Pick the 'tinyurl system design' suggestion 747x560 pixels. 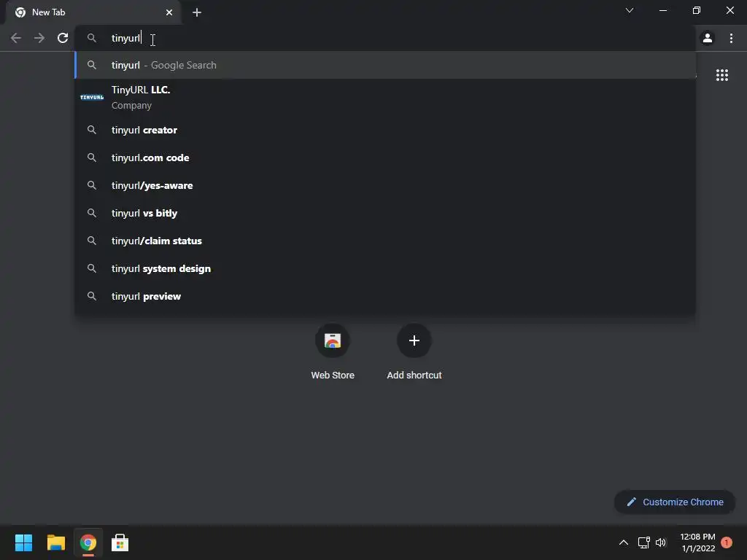coord(385,268)
